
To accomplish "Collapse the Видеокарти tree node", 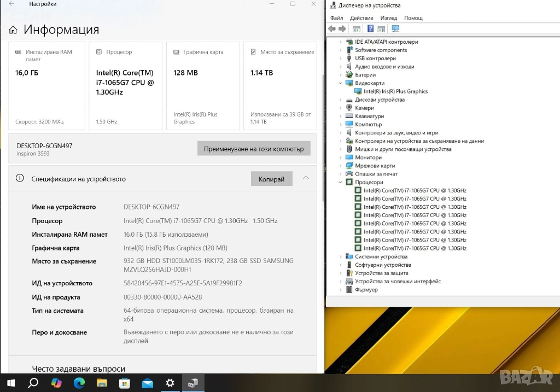I will point(341,83).
